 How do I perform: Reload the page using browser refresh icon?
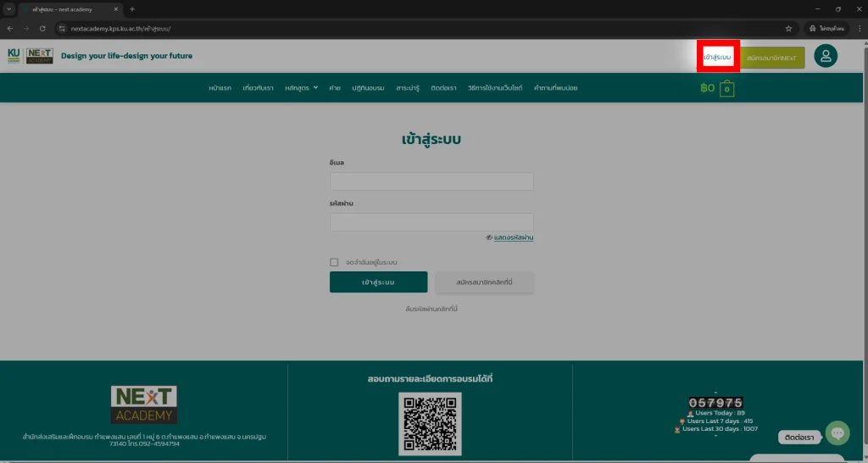[42, 28]
